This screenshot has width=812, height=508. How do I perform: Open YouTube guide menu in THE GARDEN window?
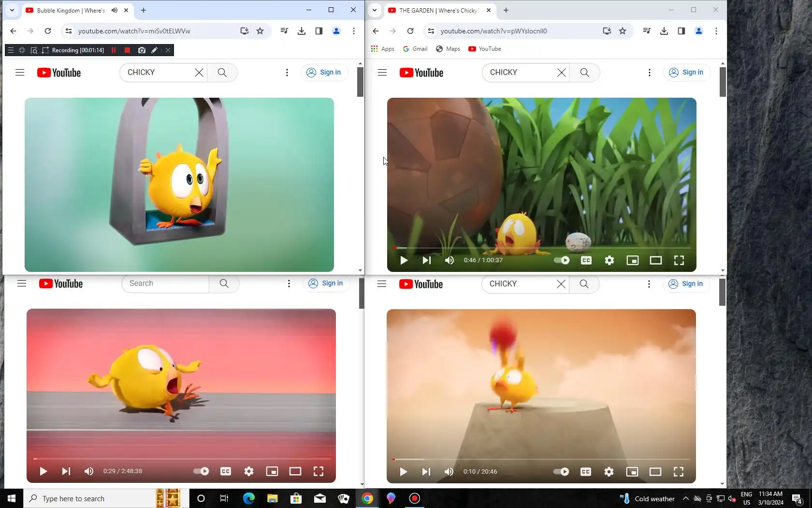point(382,73)
